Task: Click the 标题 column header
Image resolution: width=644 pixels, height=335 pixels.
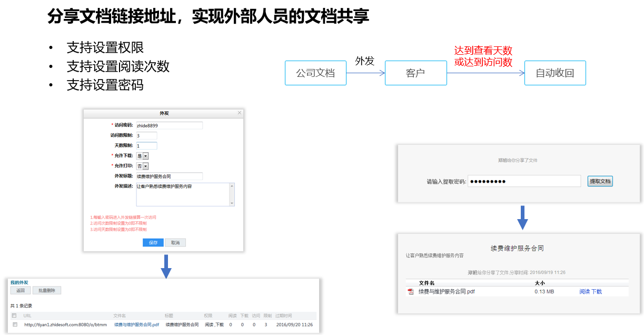Action: click(169, 316)
